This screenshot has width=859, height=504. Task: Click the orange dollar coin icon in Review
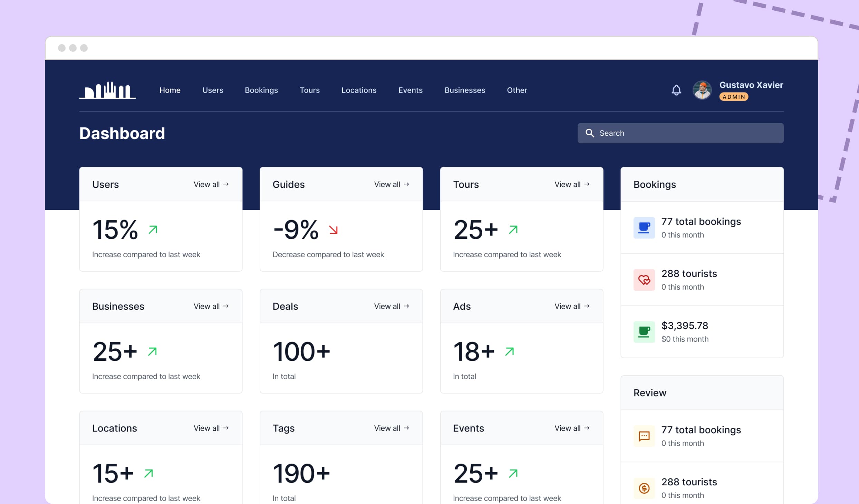click(644, 488)
